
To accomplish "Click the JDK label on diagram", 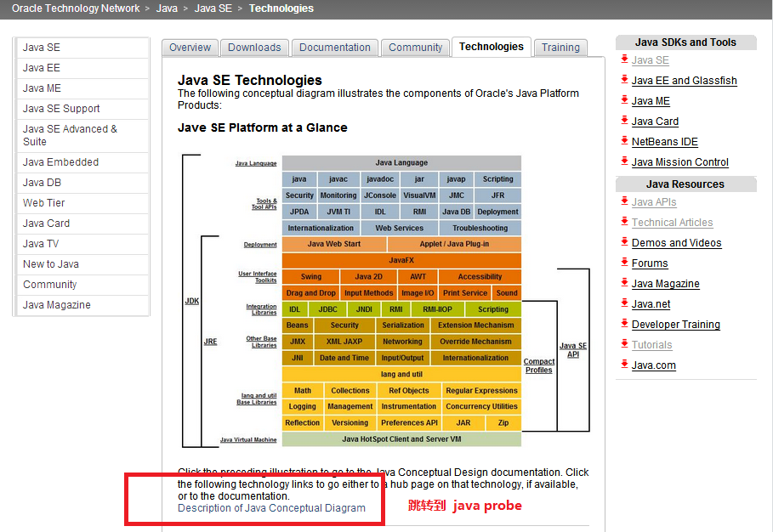I will tap(192, 301).
